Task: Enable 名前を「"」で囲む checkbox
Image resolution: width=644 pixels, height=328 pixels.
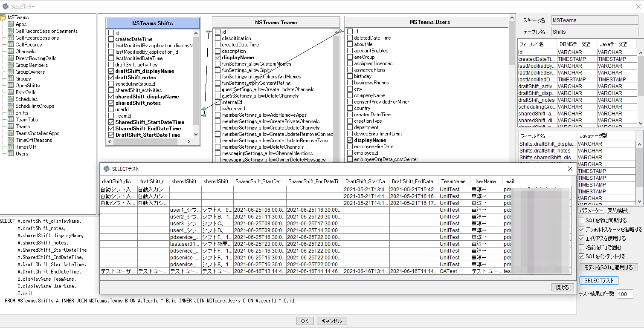Action: click(x=582, y=247)
